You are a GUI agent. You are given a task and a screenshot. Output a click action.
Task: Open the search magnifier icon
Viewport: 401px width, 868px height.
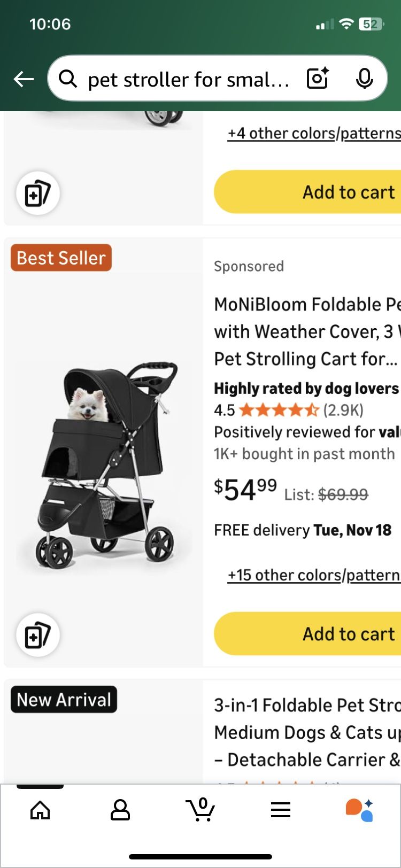coord(68,78)
